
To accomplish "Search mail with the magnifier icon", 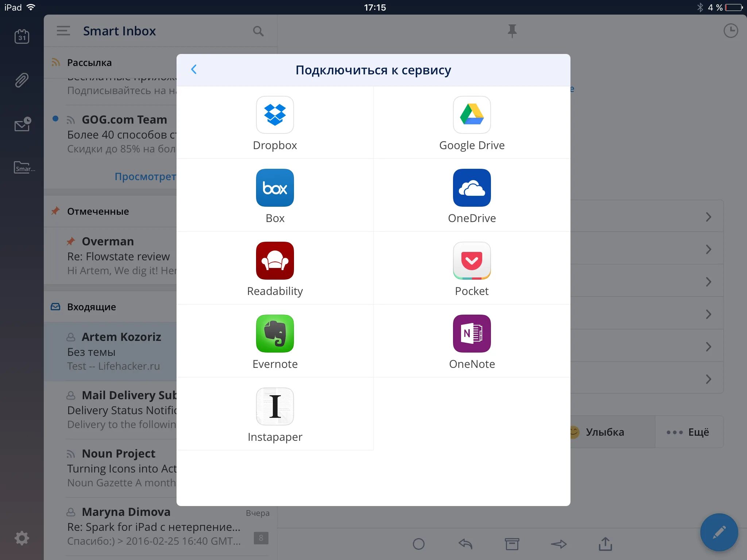I will coord(258,31).
